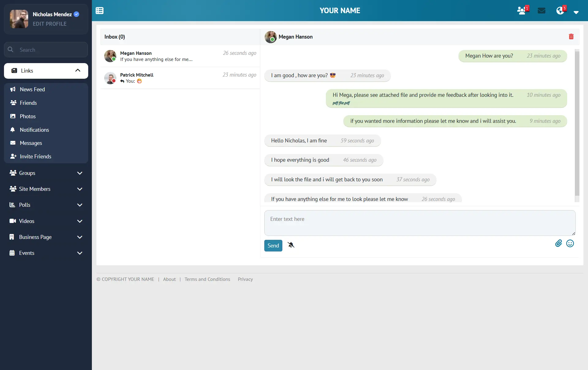Image resolution: width=588 pixels, height=370 pixels.
Task: Click the globe notifications icon with badge
Action: click(560, 11)
